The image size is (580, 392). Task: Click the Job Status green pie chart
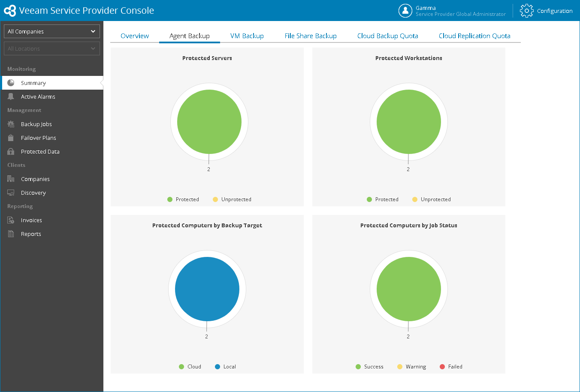409,289
